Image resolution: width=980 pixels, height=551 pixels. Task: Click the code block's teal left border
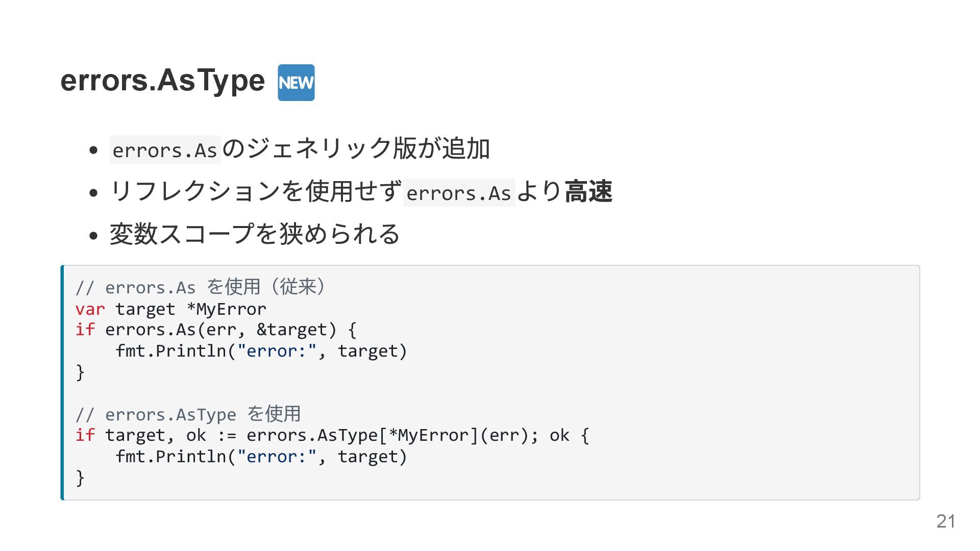[x=62, y=383]
